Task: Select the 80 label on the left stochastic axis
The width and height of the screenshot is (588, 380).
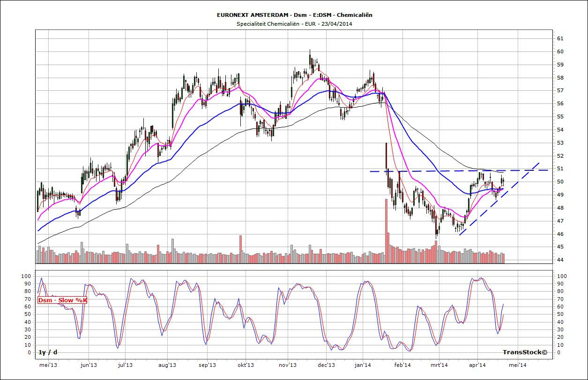Action: pyautogui.click(x=28, y=292)
